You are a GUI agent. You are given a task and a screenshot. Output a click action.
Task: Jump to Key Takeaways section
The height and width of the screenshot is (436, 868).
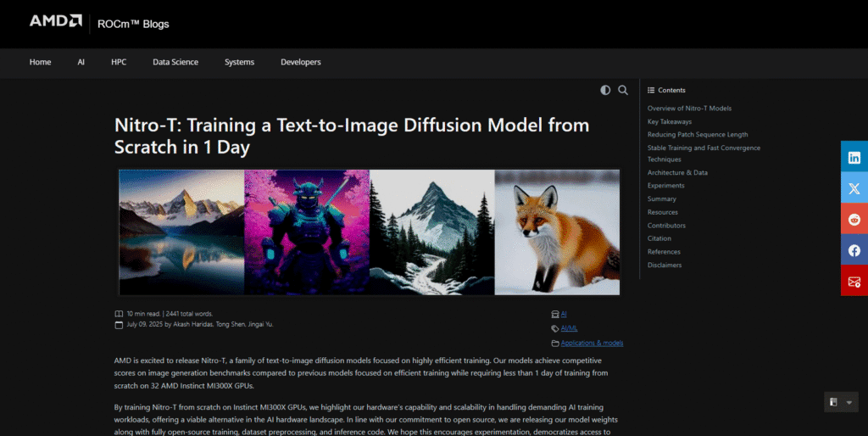point(670,121)
